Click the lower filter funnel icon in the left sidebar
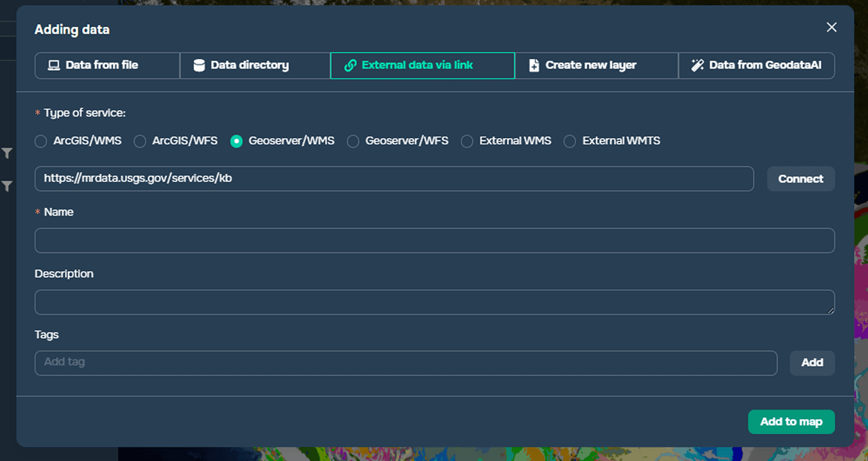Image resolution: width=868 pixels, height=461 pixels. (7, 186)
